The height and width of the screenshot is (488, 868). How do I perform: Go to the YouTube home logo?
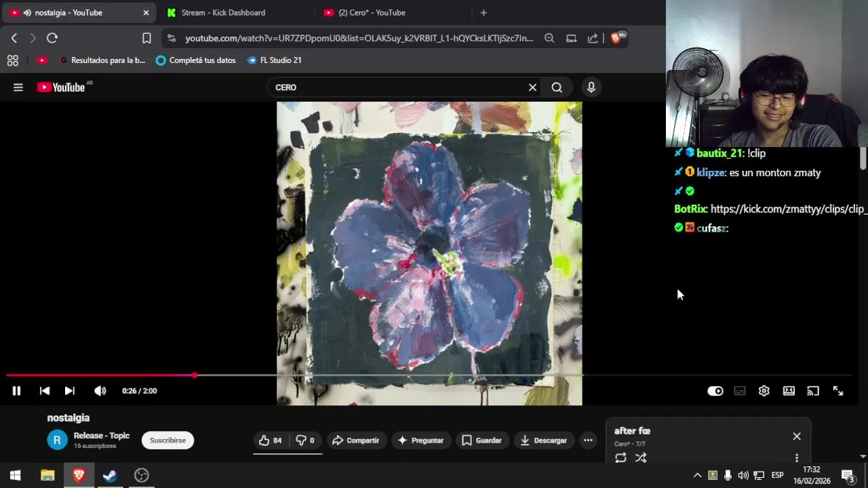(61, 87)
